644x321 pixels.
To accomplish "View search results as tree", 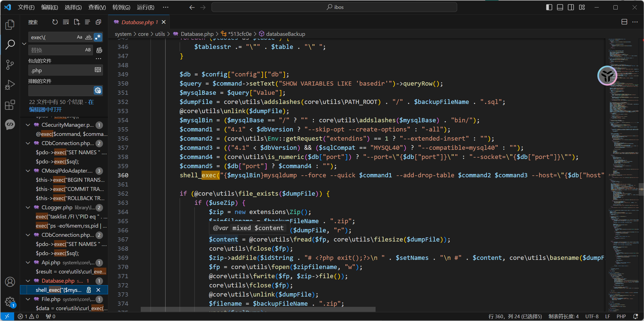I will tap(87, 22).
